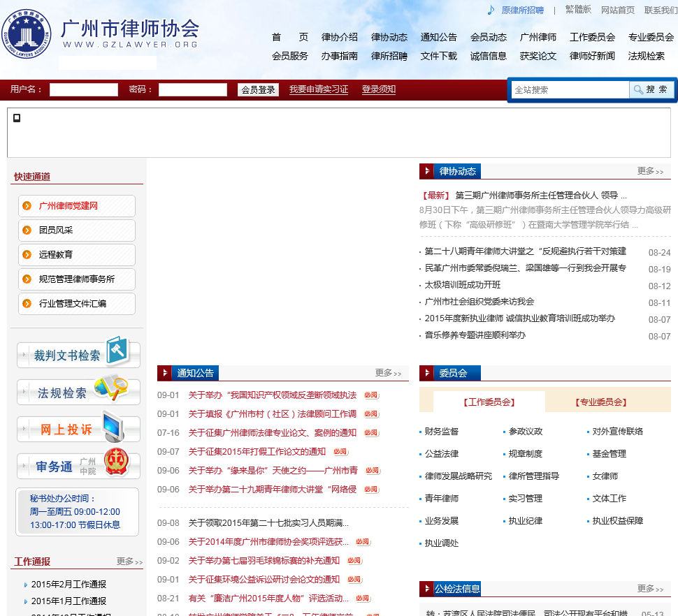Open the 审务通 court emblem banner

pos(78,464)
